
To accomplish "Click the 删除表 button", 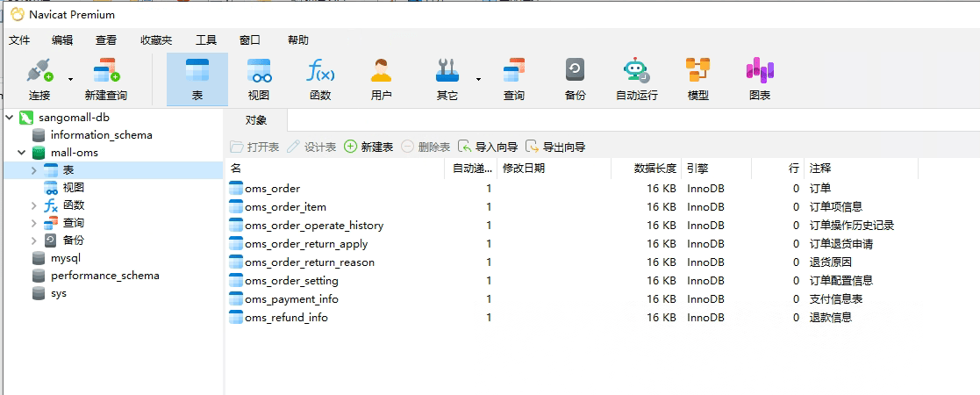I will pyautogui.click(x=426, y=147).
